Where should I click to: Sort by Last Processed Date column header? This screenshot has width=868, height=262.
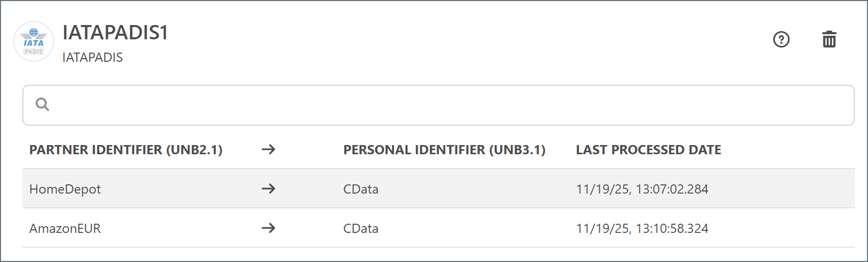(x=648, y=150)
